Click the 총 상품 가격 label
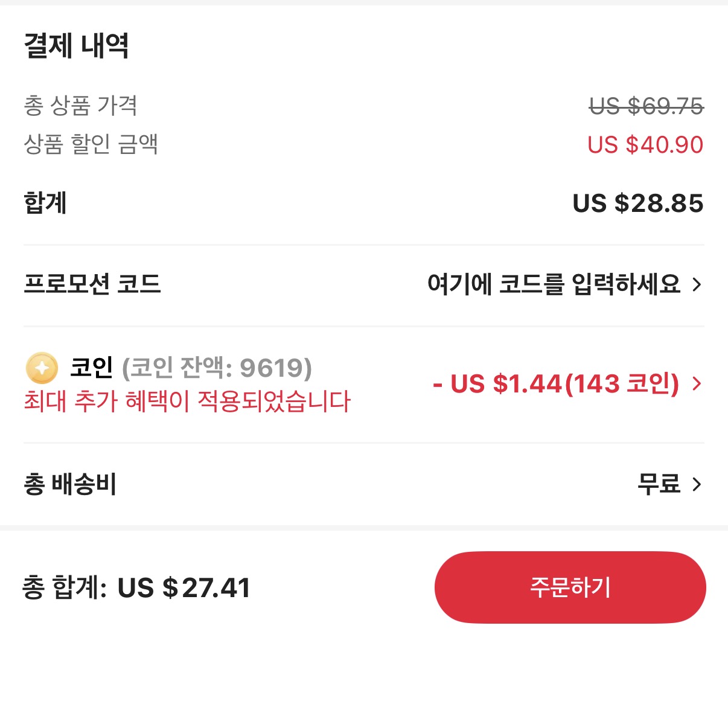Screen dimensions: 728x707 coord(81,106)
